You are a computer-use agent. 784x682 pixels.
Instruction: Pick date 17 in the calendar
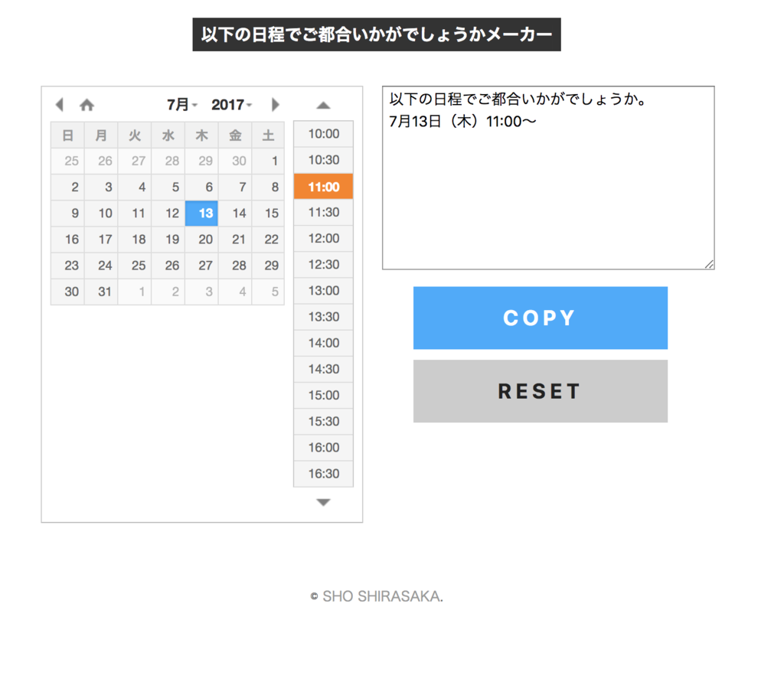(101, 240)
